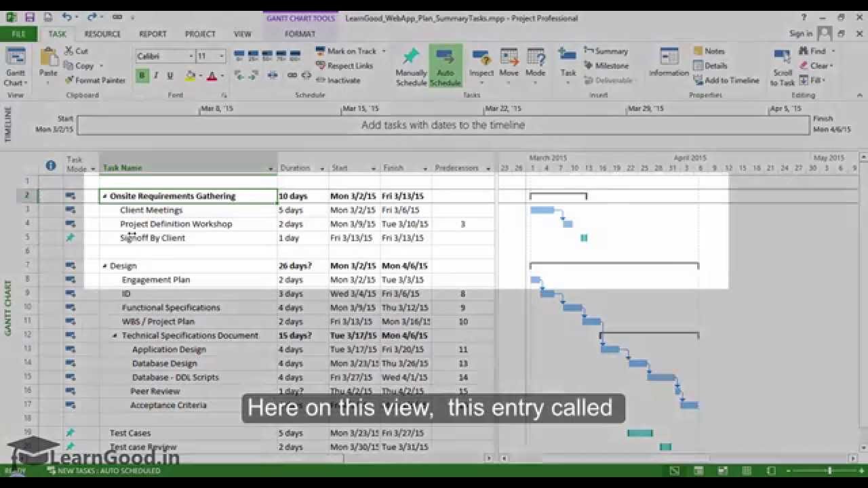The height and width of the screenshot is (488, 868).
Task: Switch to Auto Schedule mode
Action: (x=446, y=67)
